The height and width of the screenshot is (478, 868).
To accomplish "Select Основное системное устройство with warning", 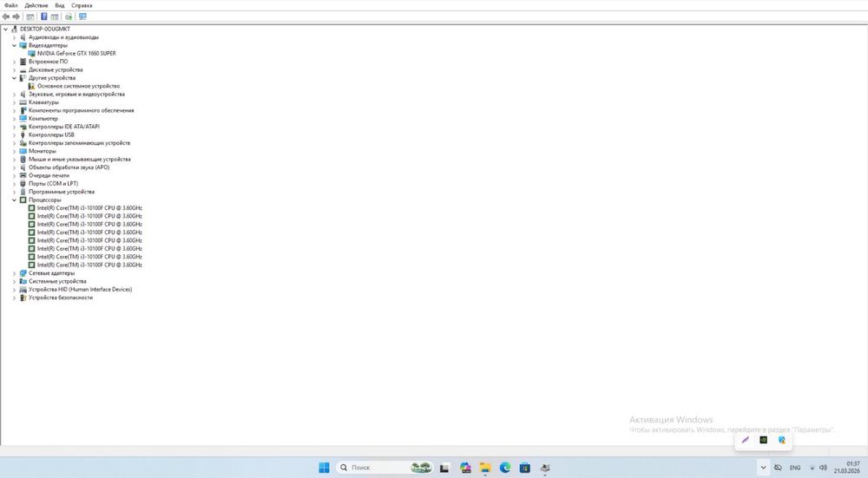I will point(79,86).
